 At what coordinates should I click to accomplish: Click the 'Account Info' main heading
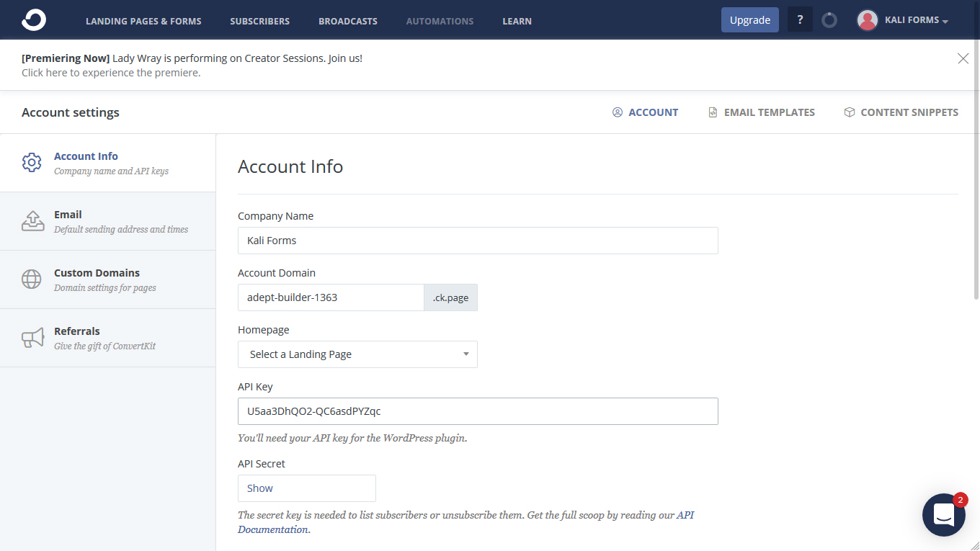(290, 166)
